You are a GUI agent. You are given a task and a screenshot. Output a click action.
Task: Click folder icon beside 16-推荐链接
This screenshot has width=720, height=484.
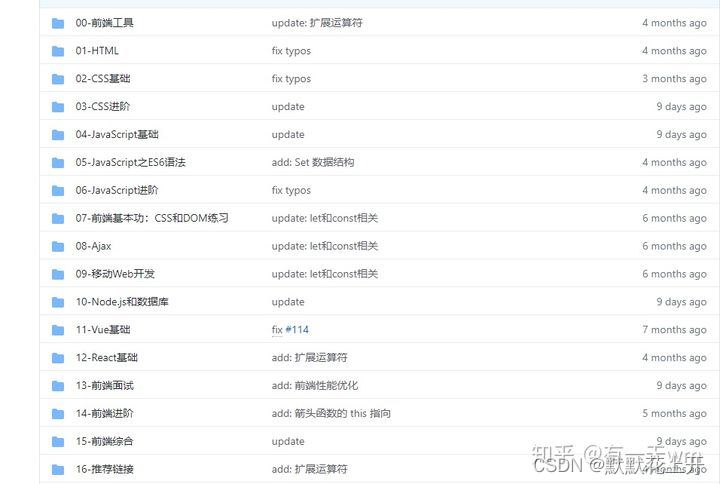tap(58, 469)
